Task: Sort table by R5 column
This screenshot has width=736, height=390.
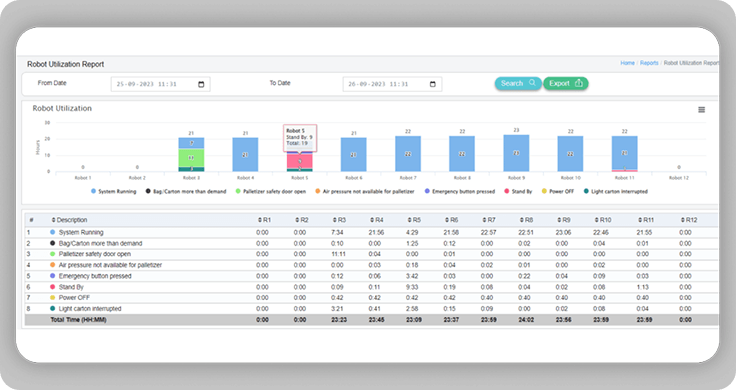Action: [414, 220]
